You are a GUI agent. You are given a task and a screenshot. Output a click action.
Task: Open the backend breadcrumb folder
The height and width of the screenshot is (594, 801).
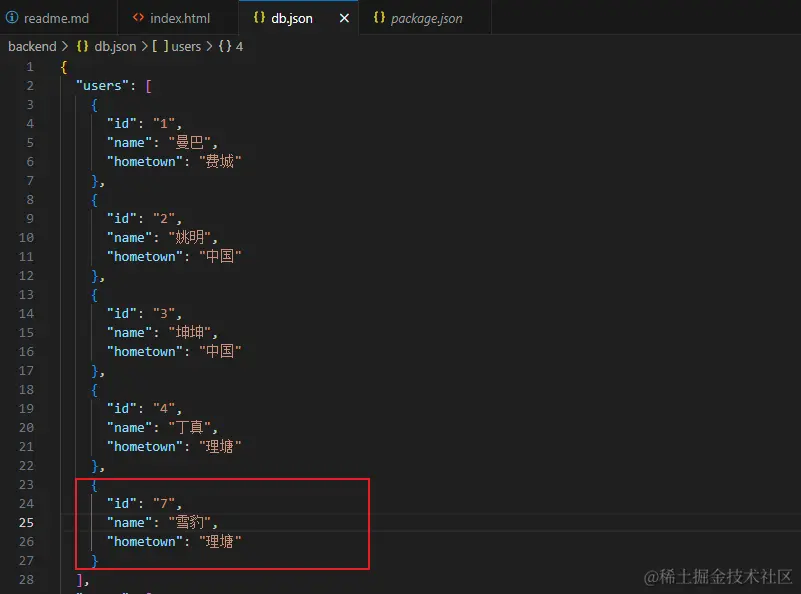point(32,46)
